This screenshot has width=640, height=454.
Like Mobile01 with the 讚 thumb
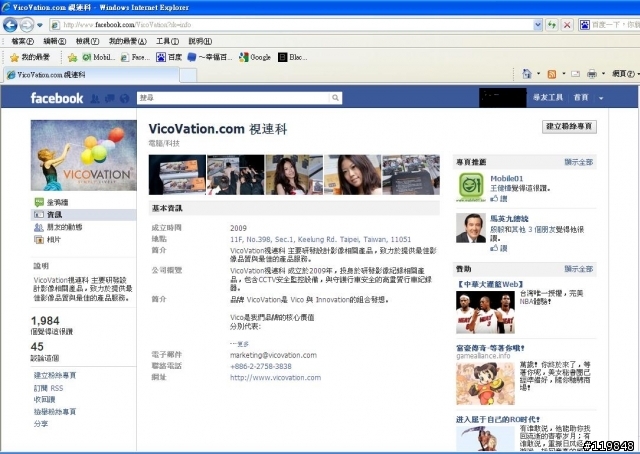pyautogui.click(x=499, y=199)
